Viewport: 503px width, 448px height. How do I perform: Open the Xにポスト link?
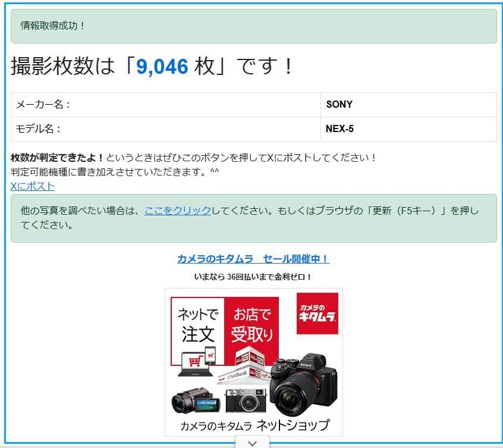[x=33, y=186]
